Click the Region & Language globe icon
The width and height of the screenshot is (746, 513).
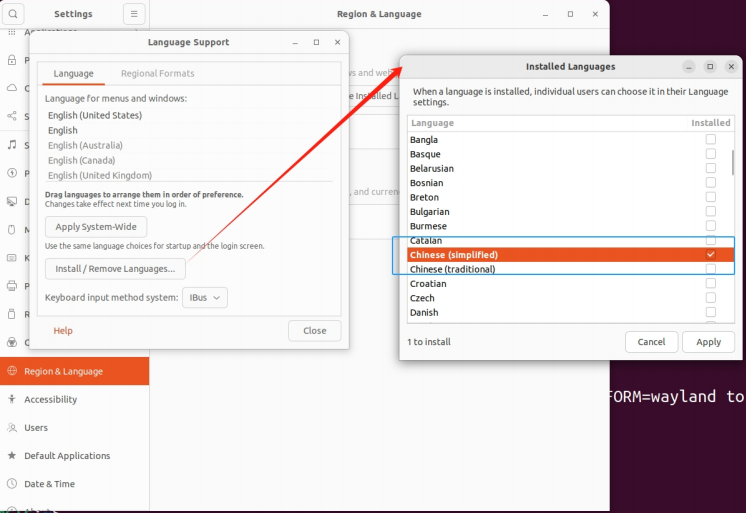tap(12, 371)
